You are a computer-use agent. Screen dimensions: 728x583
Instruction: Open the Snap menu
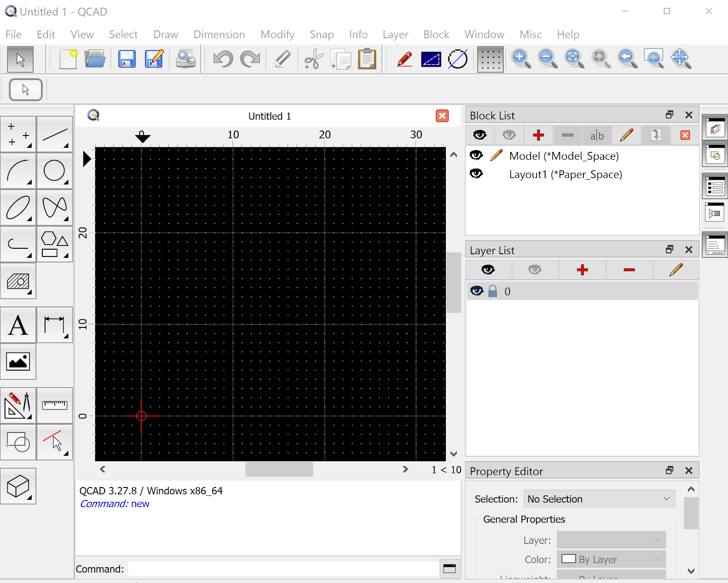click(x=322, y=35)
